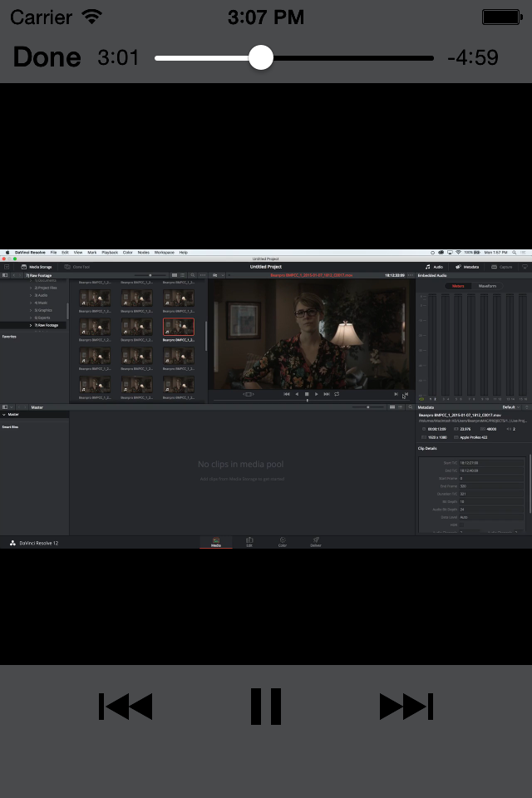Expand the 3) Audio folder
Image resolution: width=532 pixels, height=798 pixels.
tap(31, 295)
